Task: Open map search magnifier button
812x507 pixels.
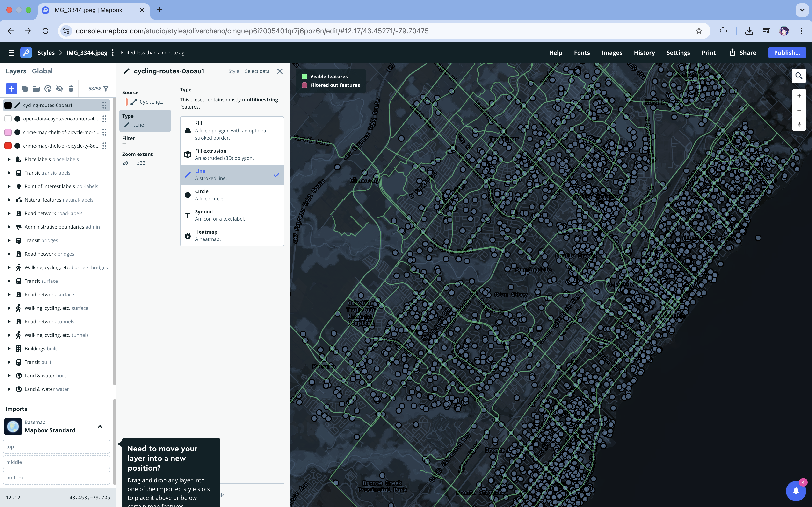Action: pyautogui.click(x=798, y=76)
